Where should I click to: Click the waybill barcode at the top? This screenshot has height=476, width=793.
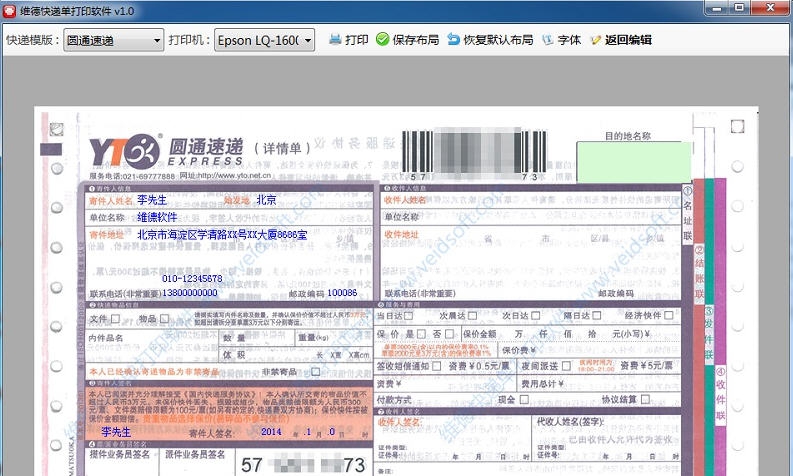474,154
